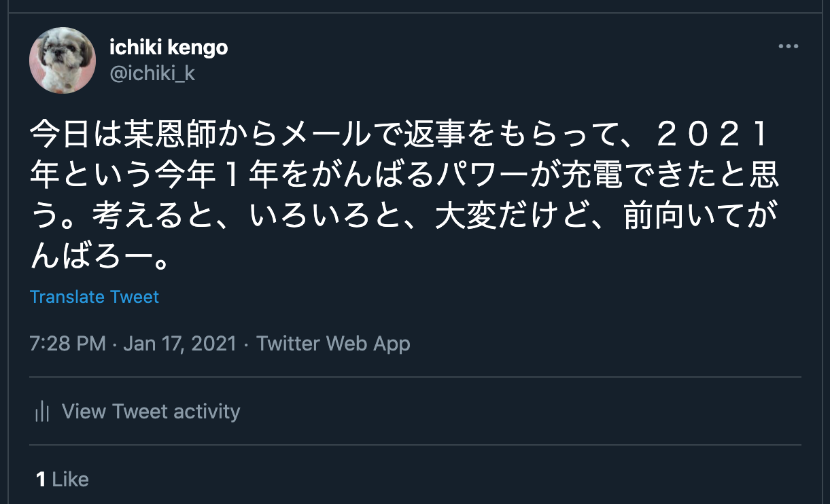Select the "Jan 17, 2021" date text
The width and height of the screenshot is (830, 504).
pos(179,344)
